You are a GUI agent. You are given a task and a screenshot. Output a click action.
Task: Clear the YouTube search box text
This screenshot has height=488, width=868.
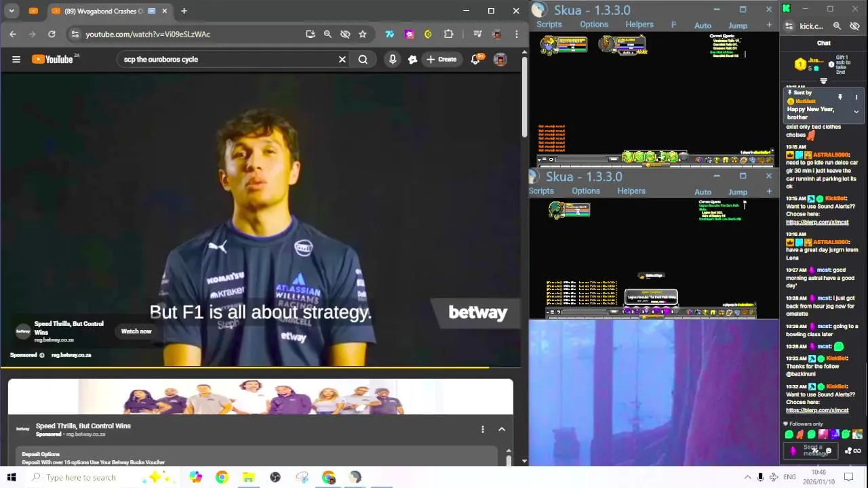(x=342, y=59)
